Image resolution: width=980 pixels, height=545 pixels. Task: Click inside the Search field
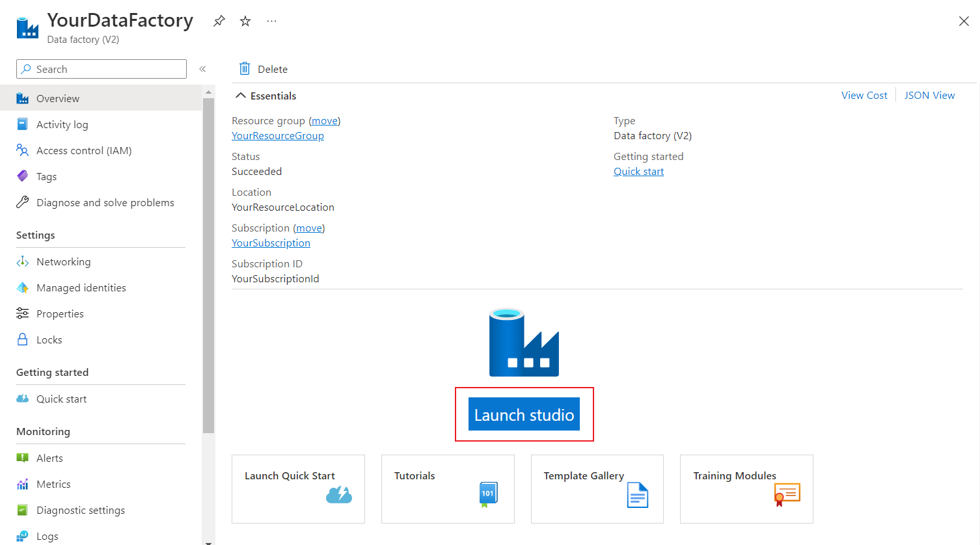click(101, 68)
